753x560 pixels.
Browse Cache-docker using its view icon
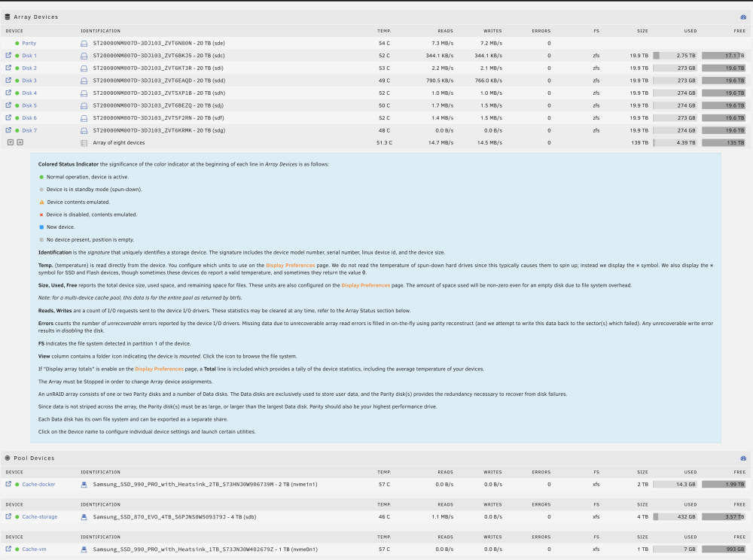click(8, 484)
